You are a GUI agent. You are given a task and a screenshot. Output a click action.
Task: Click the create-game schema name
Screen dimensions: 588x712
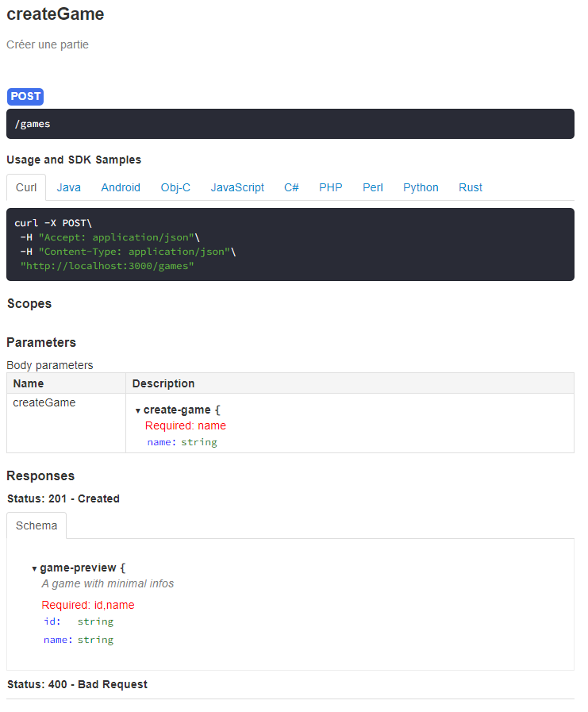pos(177,410)
